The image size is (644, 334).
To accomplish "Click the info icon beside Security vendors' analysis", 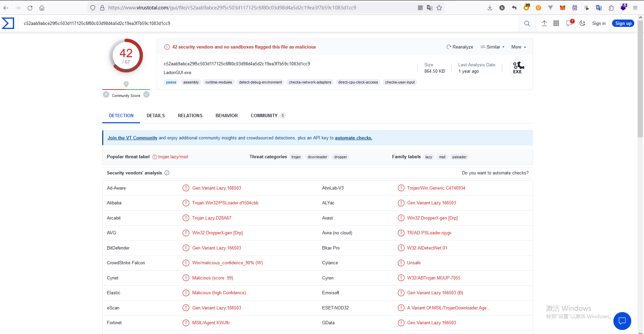I will coord(167,173).
